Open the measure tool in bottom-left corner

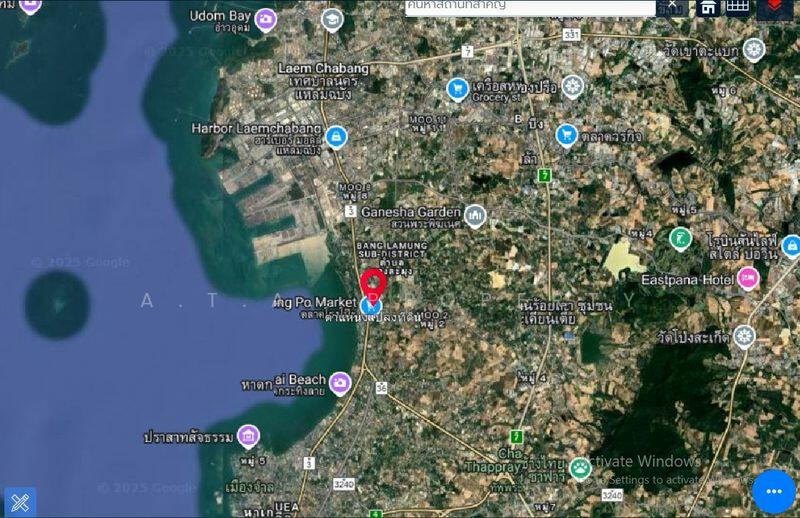click(20, 500)
